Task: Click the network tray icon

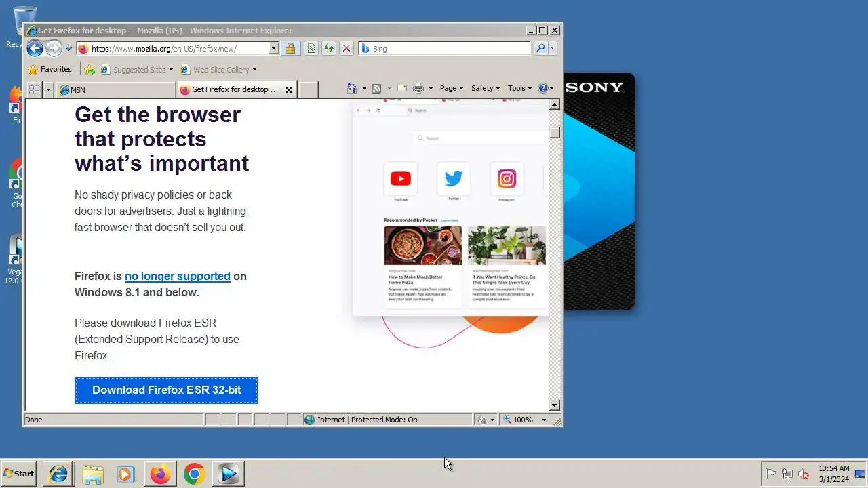Action: pyautogui.click(x=787, y=474)
